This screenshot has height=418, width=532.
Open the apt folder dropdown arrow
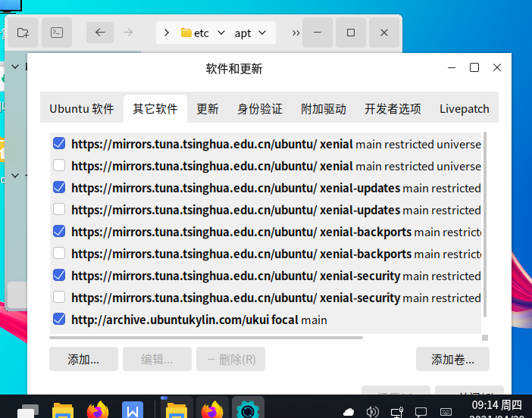point(262,33)
